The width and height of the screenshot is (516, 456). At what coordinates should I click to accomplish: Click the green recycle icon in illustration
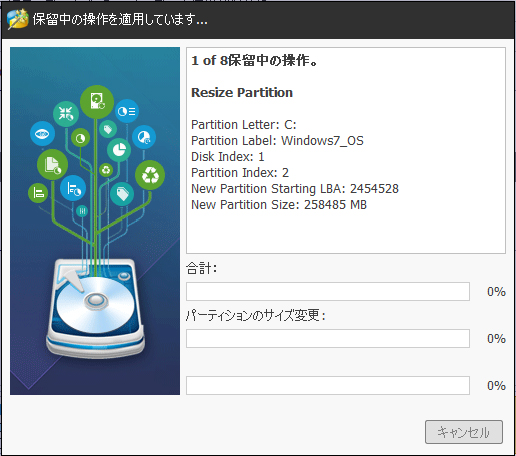[150, 175]
